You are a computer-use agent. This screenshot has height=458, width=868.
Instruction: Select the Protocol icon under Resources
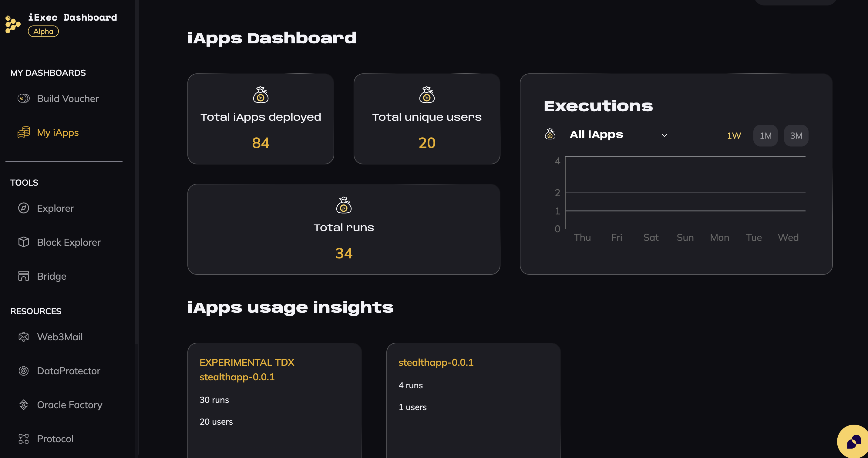point(23,439)
